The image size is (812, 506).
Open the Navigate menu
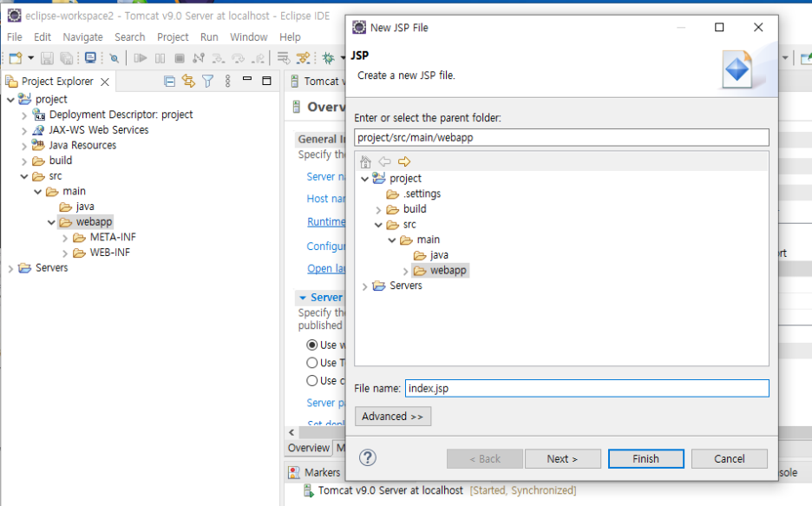(x=83, y=36)
